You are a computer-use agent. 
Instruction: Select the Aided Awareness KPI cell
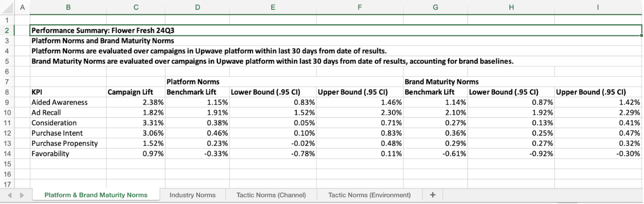point(60,102)
